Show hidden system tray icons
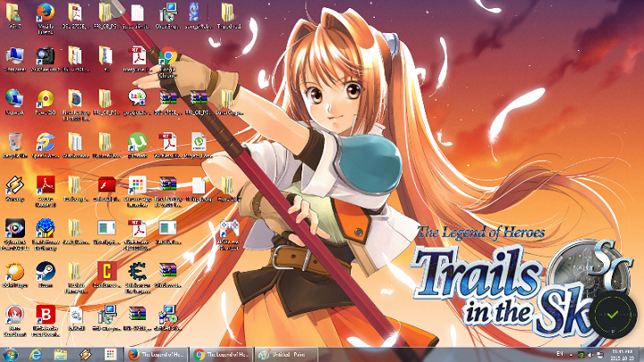The image size is (644, 362). (x=571, y=355)
